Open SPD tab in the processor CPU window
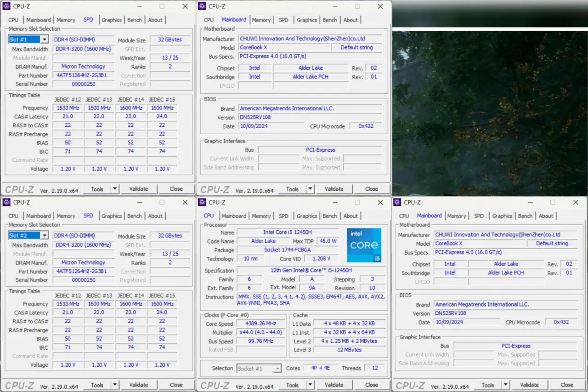The height and width of the screenshot is (392, 588). pos(283,216)
